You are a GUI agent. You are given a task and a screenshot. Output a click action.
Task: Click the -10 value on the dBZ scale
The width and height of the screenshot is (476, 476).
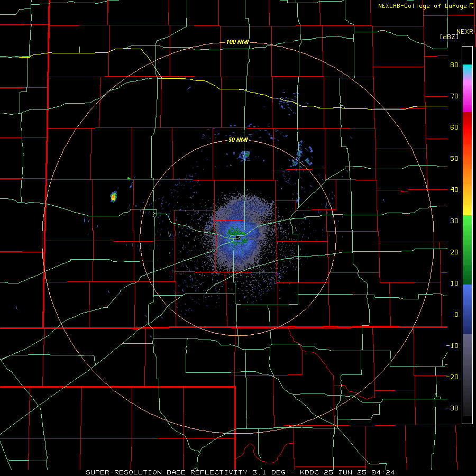[452, 345]
